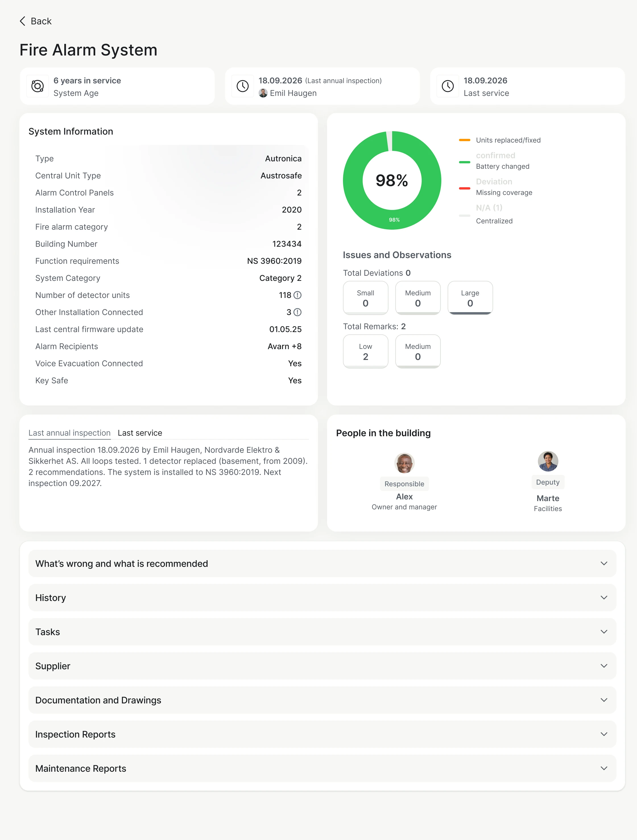Expand the History section chevron

tap(604, 598)
